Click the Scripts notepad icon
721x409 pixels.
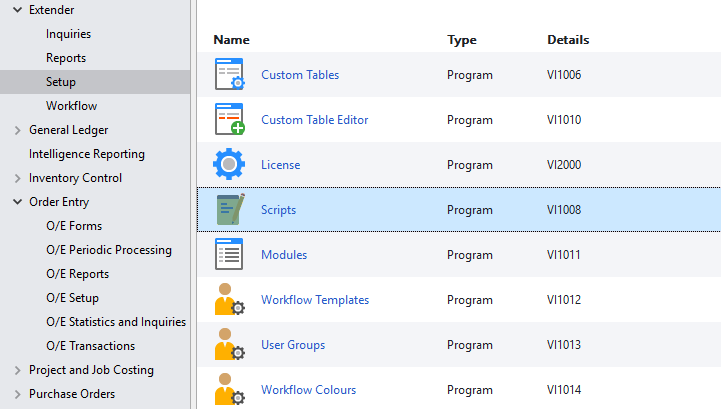coord(230,209)
